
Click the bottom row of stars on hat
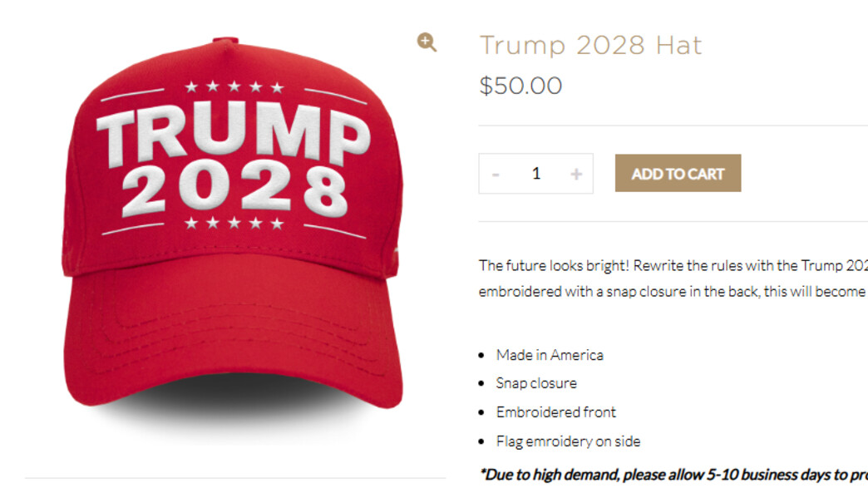click(234, 223)
